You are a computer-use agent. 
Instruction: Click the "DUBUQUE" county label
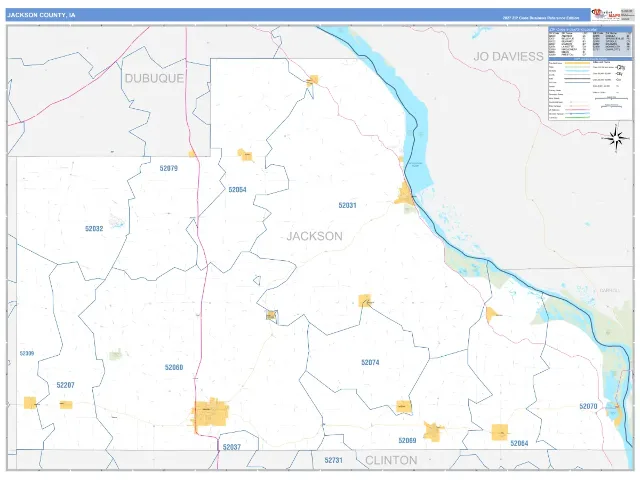point(154,78)
